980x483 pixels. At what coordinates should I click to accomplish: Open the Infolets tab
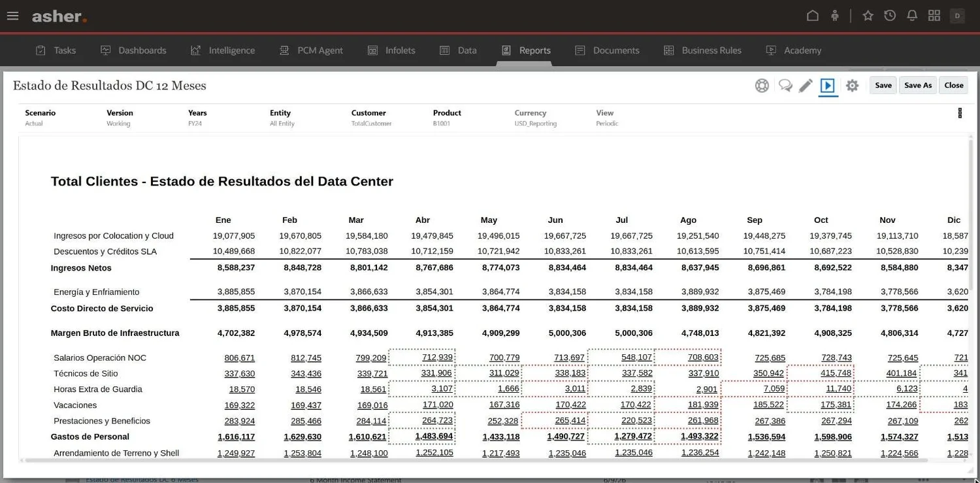391,50
